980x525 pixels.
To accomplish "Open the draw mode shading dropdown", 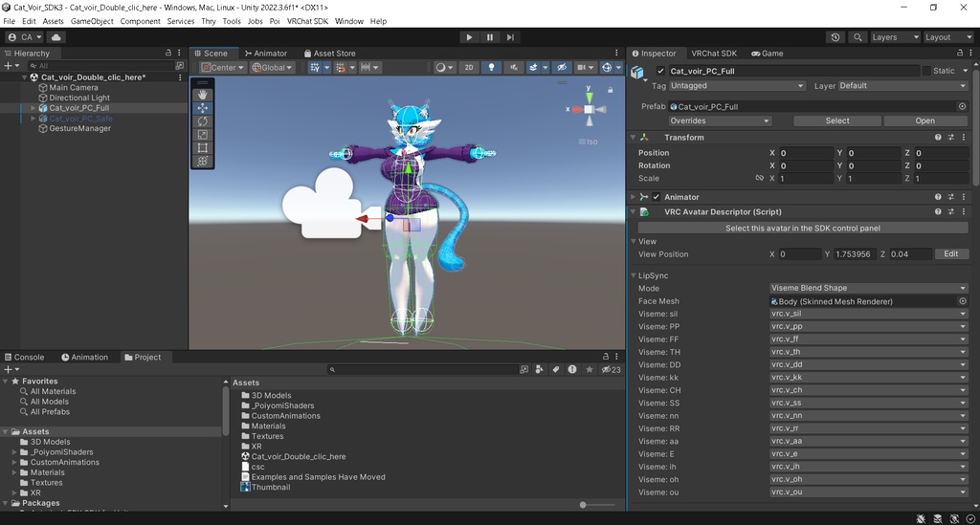I will 444,68.
